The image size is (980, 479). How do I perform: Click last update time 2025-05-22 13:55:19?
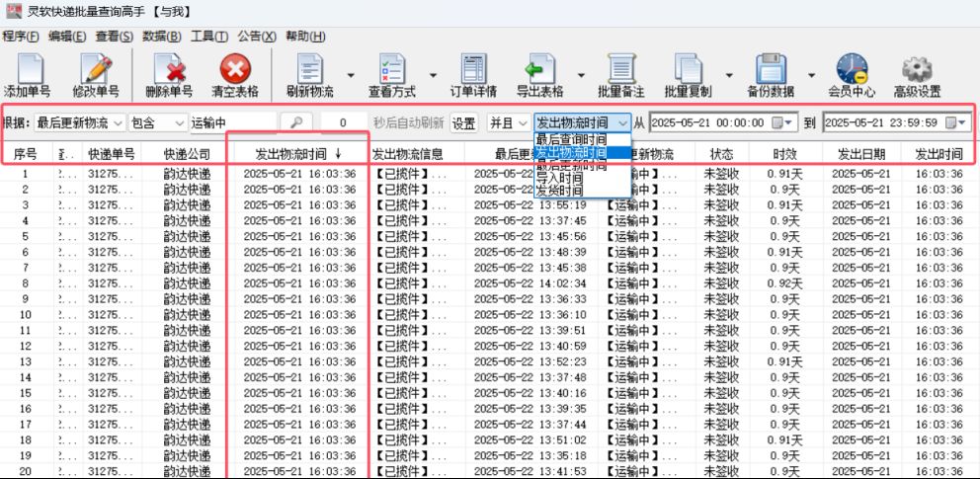click(530, 204)
